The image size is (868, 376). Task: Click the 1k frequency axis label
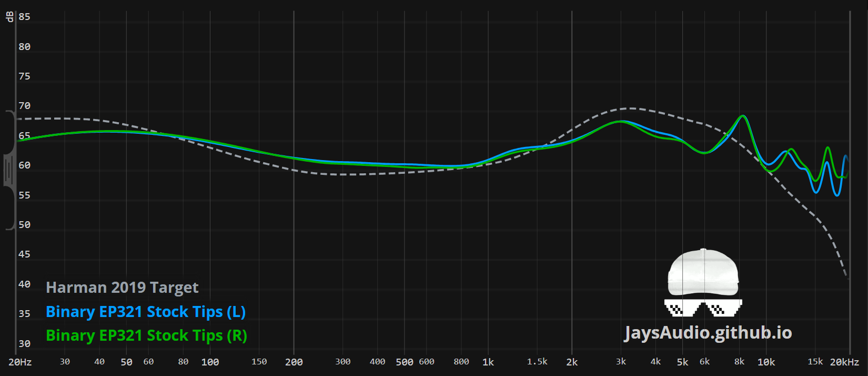[488, 362]
